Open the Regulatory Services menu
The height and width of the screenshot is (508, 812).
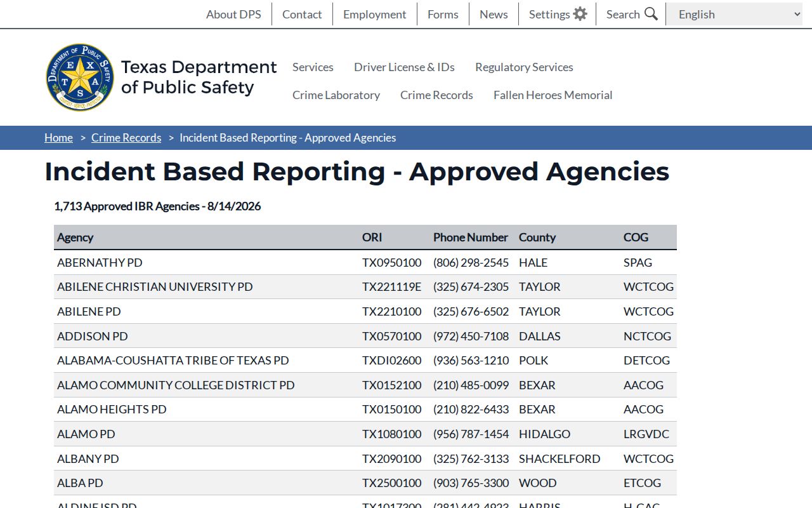coord(524,67)
